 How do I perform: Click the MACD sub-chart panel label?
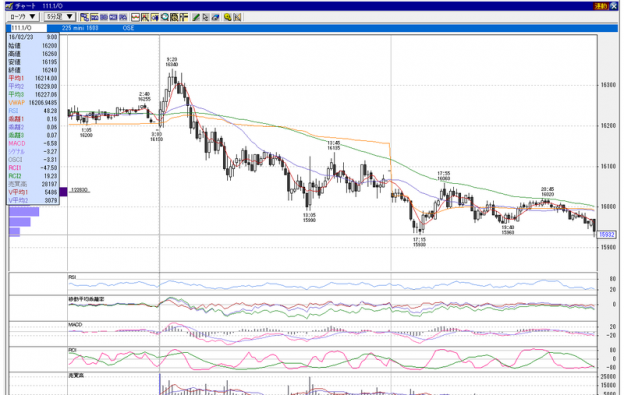75,325
